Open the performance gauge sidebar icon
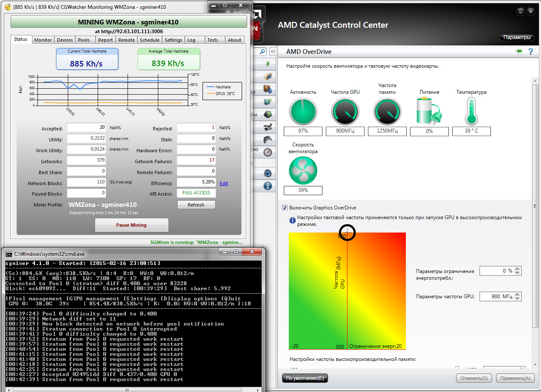 click(x=267, y=152)
